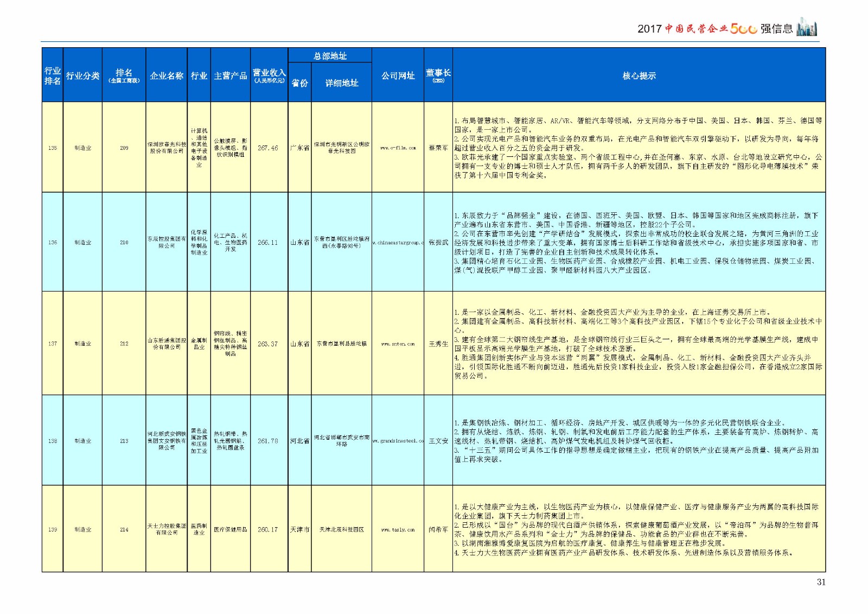Click company name '天士力控股集团有限公司'

coord(167,529)
